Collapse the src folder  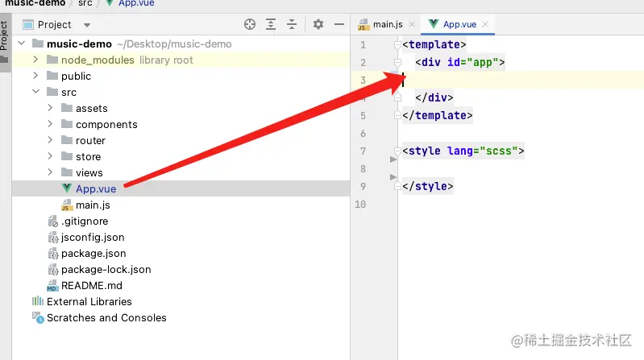(36, 92)
